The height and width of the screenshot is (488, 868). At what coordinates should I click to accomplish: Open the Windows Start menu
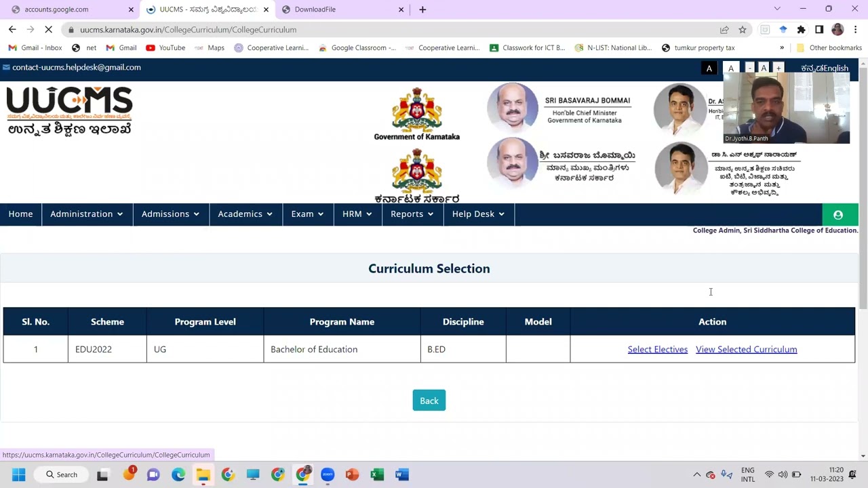tap(18, 474)
